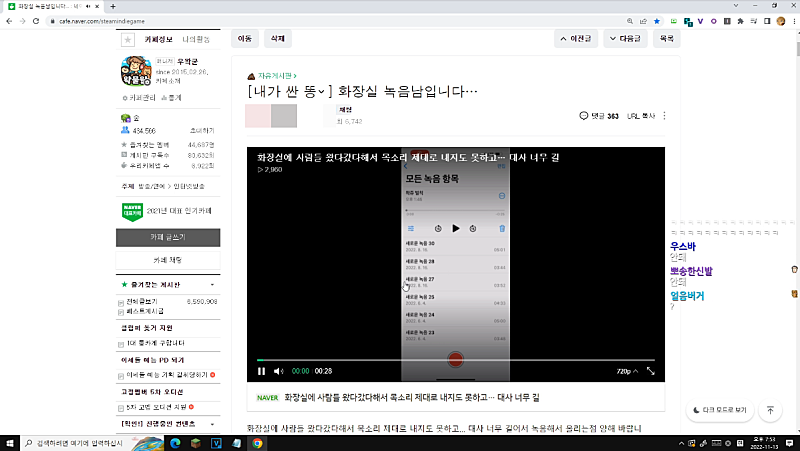
Task: Open the post's three-dot more menu
Action: [665, 116]
